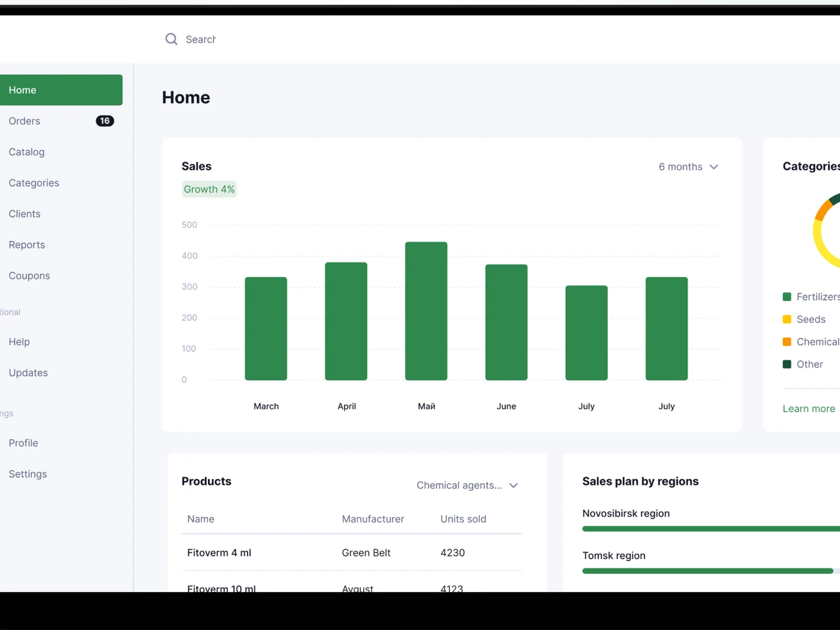Click the orange Chemical legend square
The image size is (840, 630).
787,342
